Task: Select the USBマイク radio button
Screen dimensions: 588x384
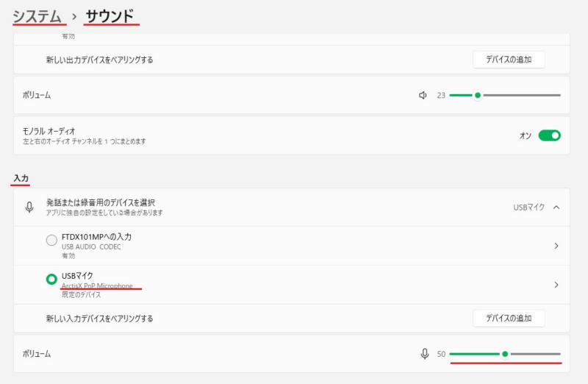Action: [x=51, y=280]
